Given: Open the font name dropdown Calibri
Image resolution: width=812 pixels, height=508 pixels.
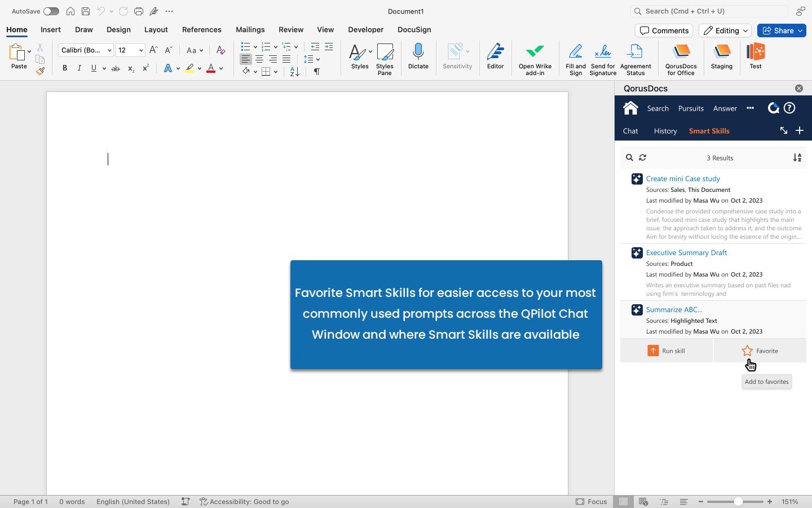Looking at the screenshot, I should click(x=109, y=50).
